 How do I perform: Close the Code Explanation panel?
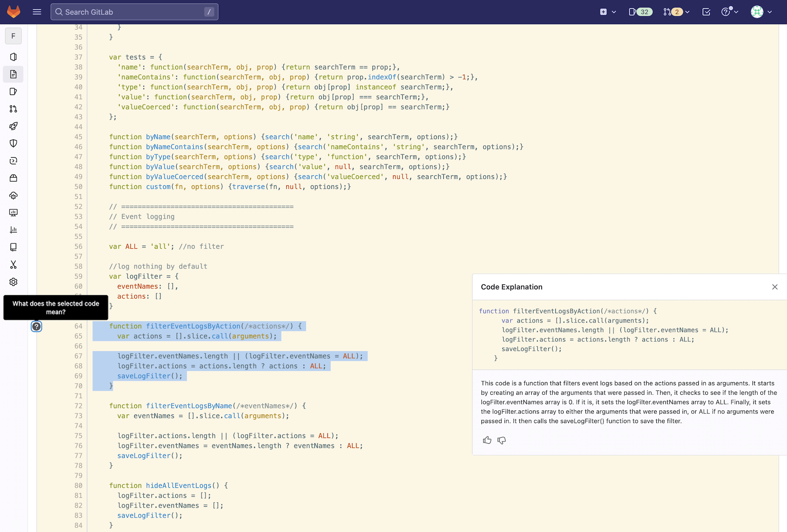775,287
